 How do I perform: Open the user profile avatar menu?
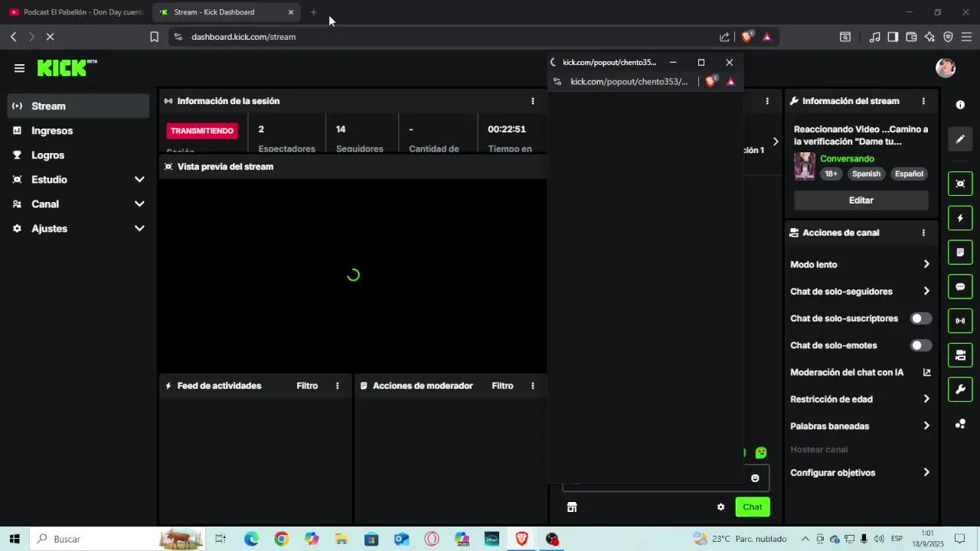point(946,67)
